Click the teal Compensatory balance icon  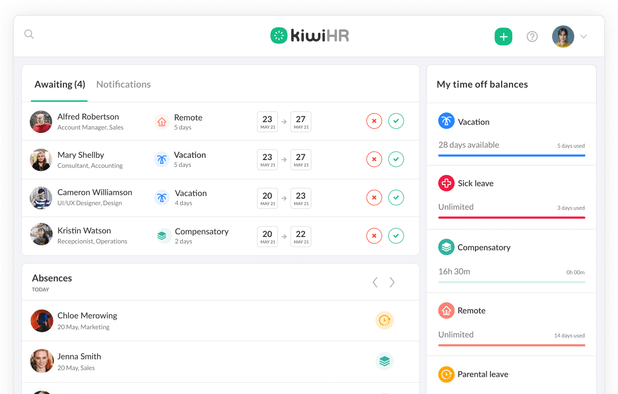click(x=446, y=247)
